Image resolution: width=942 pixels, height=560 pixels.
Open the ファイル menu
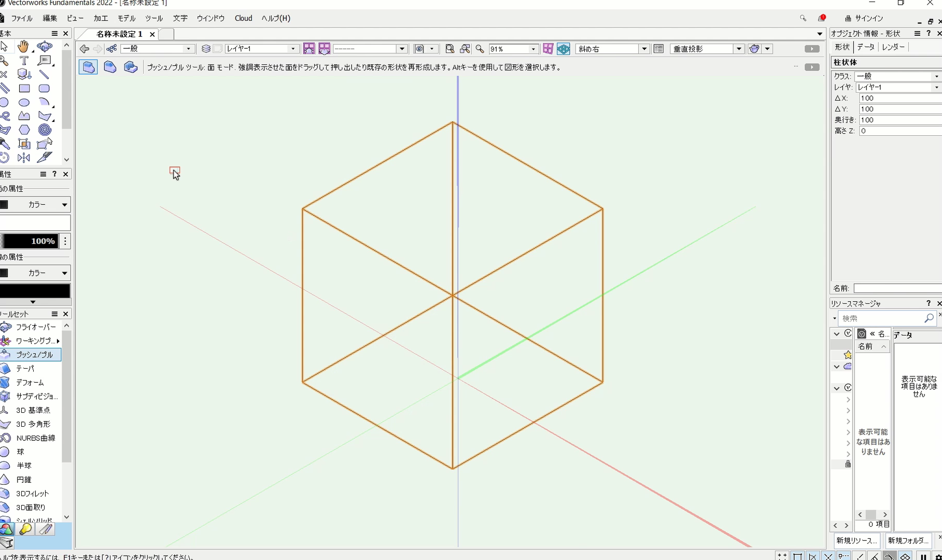tap(22, 18)
